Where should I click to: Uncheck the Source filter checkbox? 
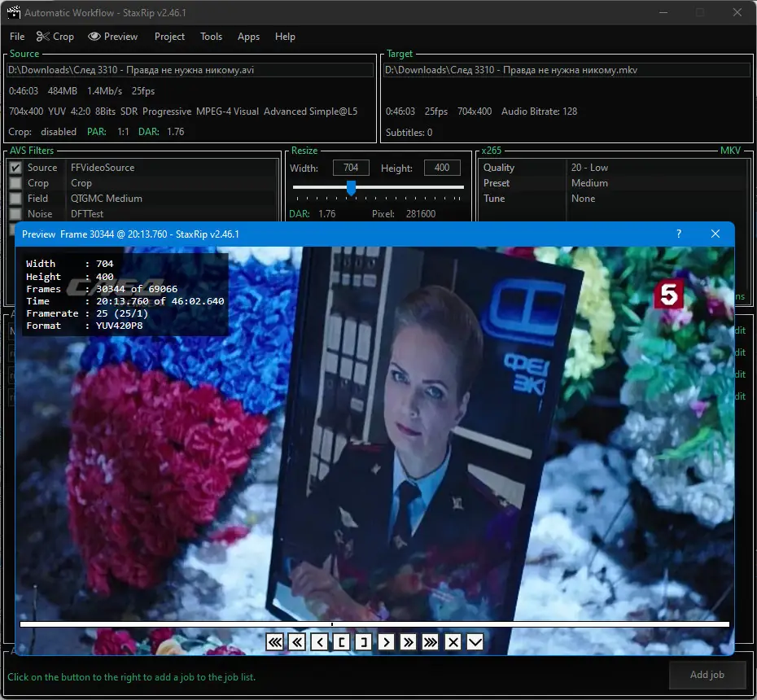(x=15, y=168)
